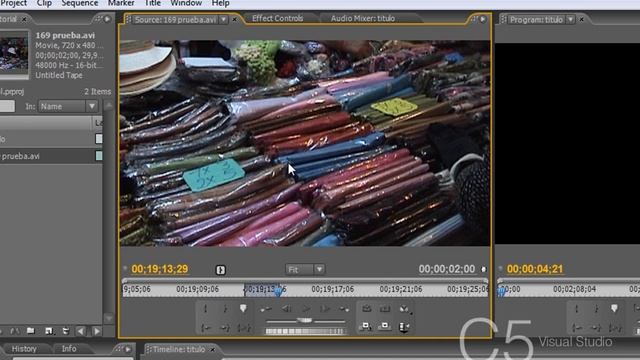Play the clip in Source monitor
Screen dimensions: 640x360
[306, 309]
